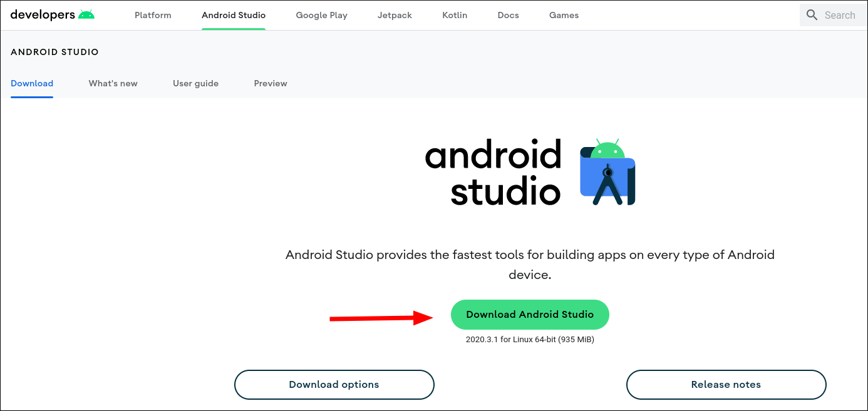Open Download options
Viewport: 868px width, 411px height.
tap(334, 385)
